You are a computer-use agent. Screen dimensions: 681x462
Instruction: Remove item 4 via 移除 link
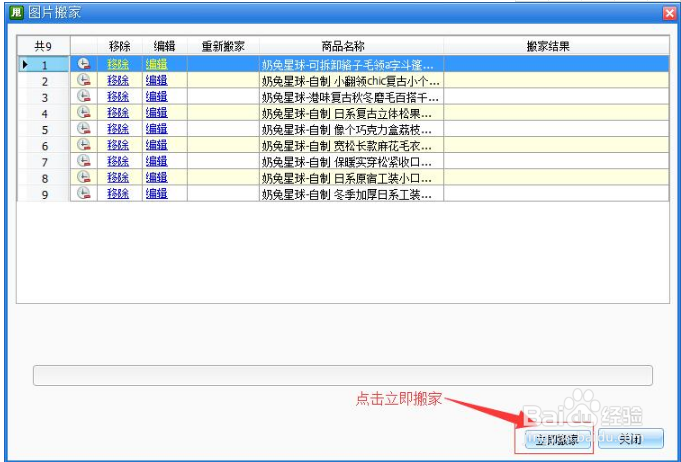click(x=118, y=113)
